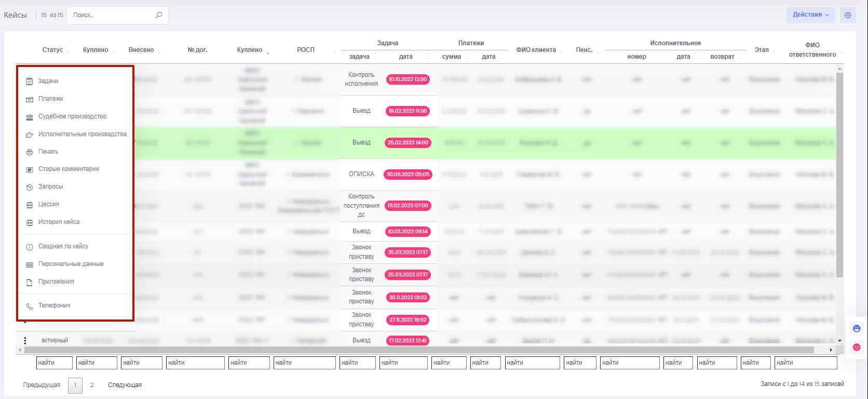Click the Телефония phone icon
868x399 pixels.
coord(30,306)
